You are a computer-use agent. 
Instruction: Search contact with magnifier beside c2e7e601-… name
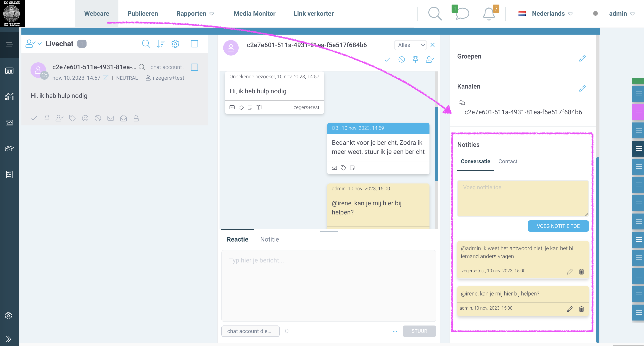click(142, 67)
